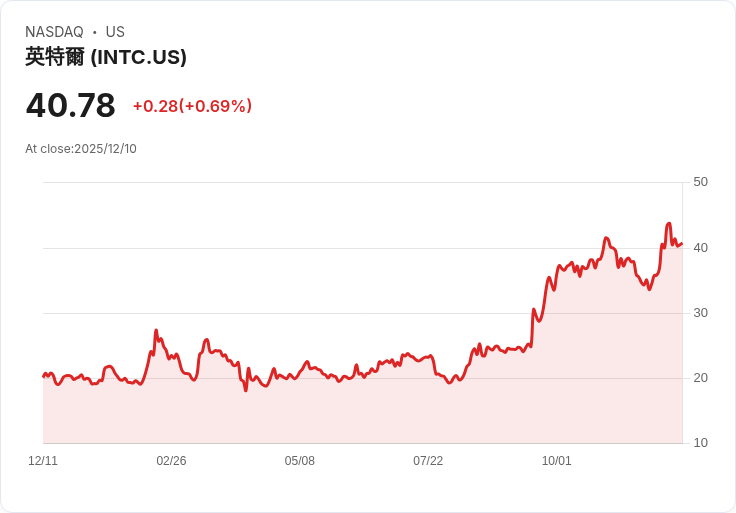This screenshot has width=736, height=513.
Task: Click the 30 value on the price axis
Action: 700,313
